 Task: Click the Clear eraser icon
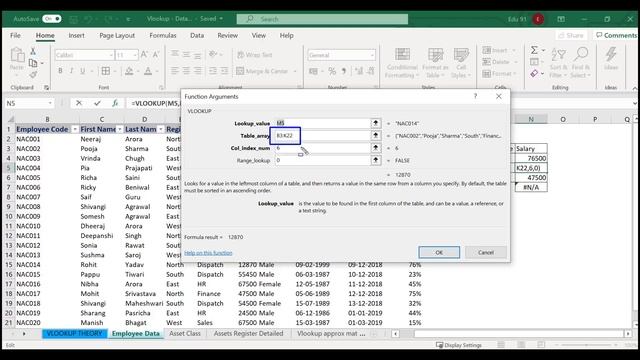534,73
